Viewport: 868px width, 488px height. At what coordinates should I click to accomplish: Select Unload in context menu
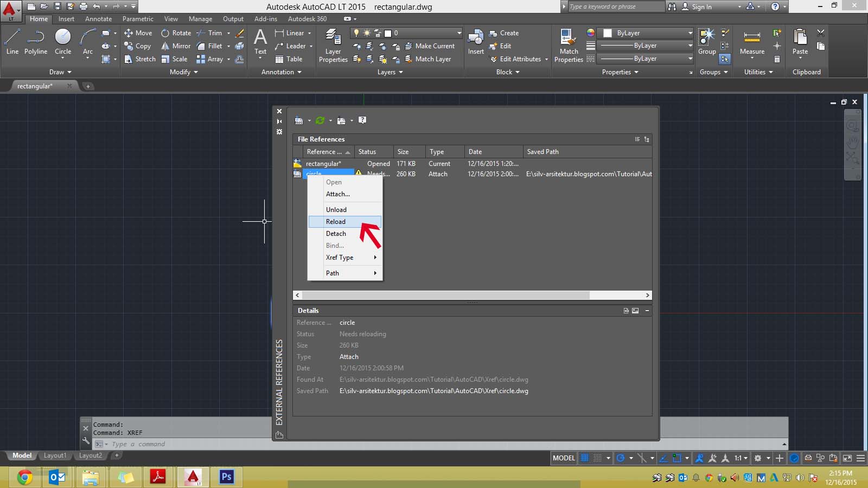coord(345,210)
